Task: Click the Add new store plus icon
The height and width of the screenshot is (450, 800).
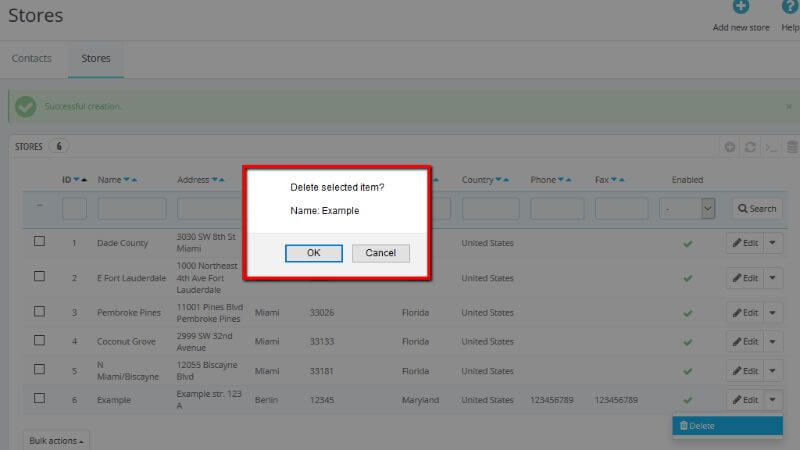Action: (741, 7)
